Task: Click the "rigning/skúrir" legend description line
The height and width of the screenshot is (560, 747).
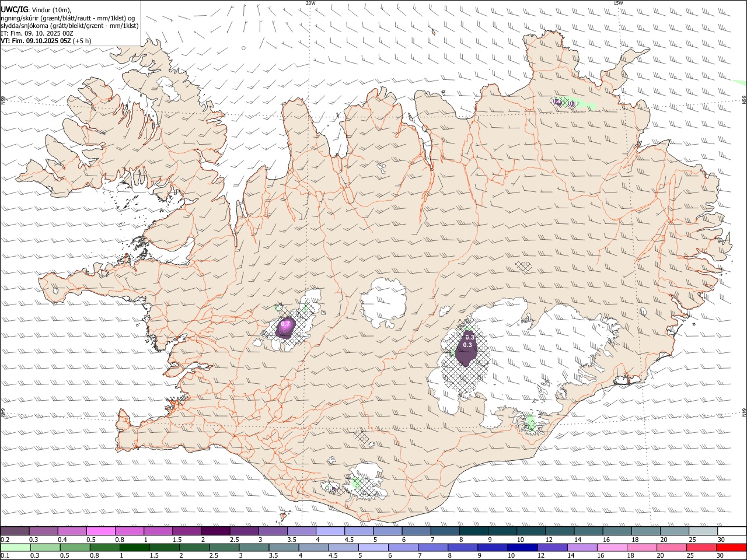Action: (68, 17)
